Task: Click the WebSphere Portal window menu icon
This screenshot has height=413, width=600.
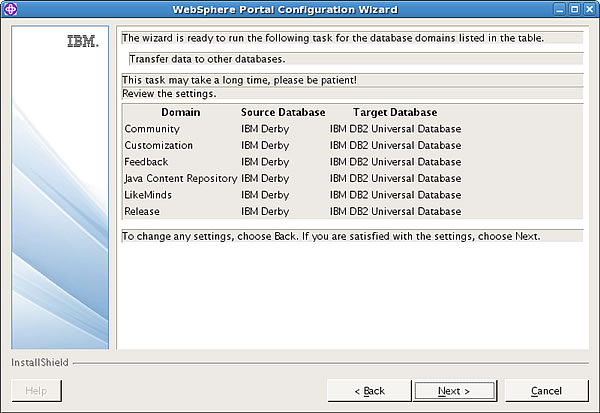Action: [x=10, y=9]
